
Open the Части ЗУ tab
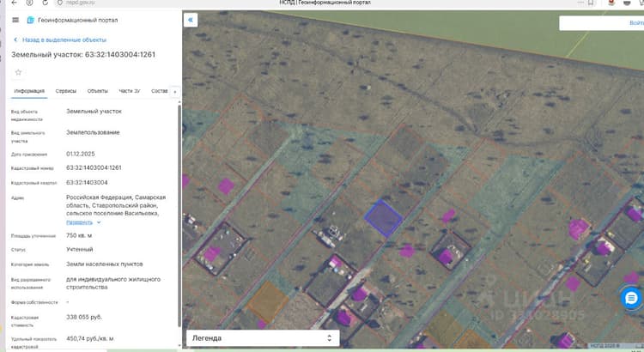click(130, 91)
